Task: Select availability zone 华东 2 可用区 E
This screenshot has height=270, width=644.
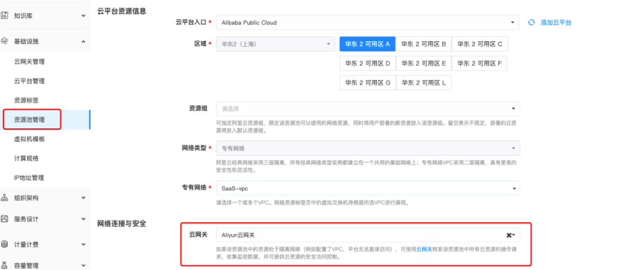Action: 423,63
